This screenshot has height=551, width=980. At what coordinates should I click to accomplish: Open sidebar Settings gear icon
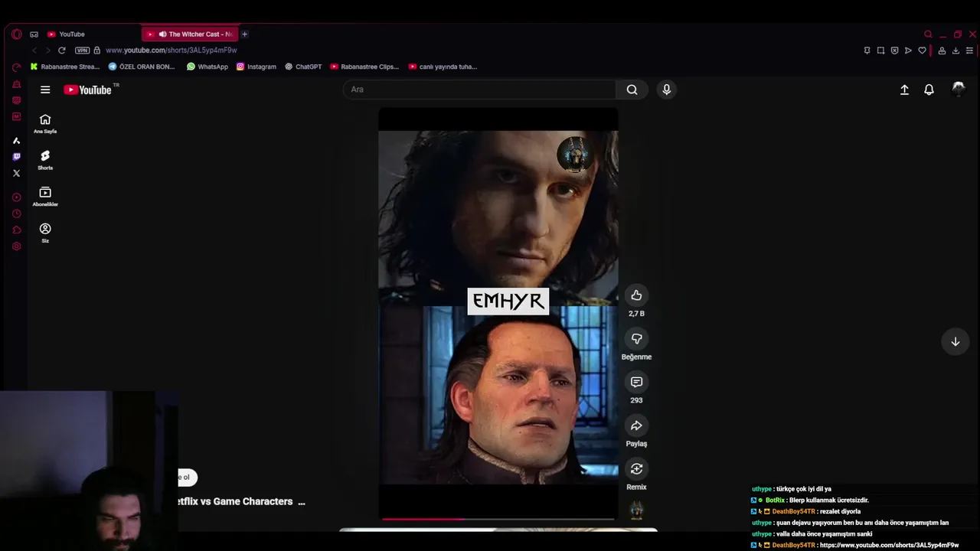pyautogui.click(x=16, y=246)
